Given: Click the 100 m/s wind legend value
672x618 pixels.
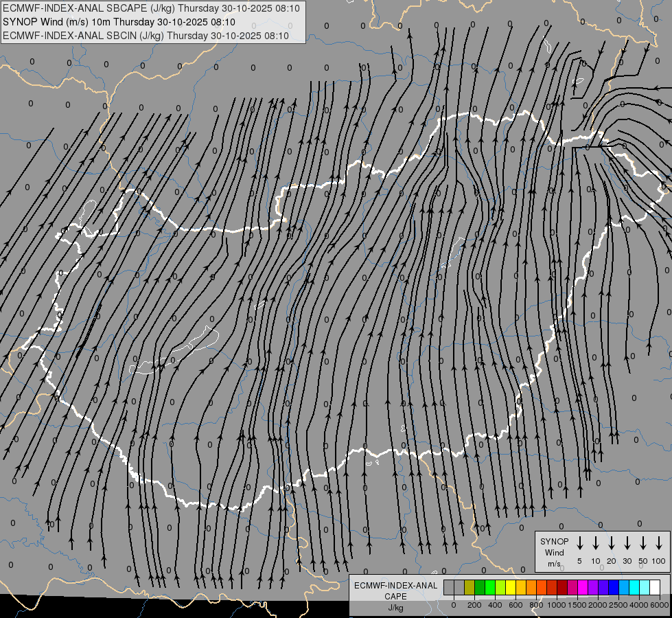Looking at the screenshot, I should 659,561.
